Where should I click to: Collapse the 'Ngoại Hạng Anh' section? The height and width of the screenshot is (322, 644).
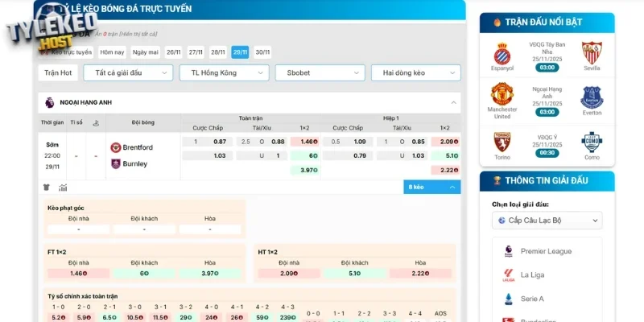click(x=453, y=103)
